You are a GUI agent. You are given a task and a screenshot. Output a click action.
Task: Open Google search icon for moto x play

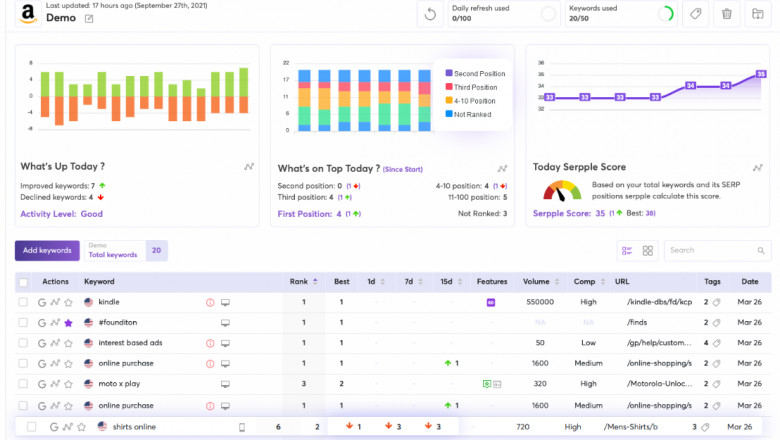click(42, 383)
